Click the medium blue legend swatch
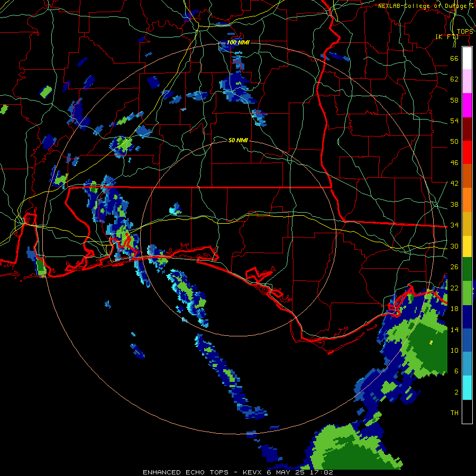Image resolution: width=476 pixels, height=476 pixels. click(x=467, y=340)
